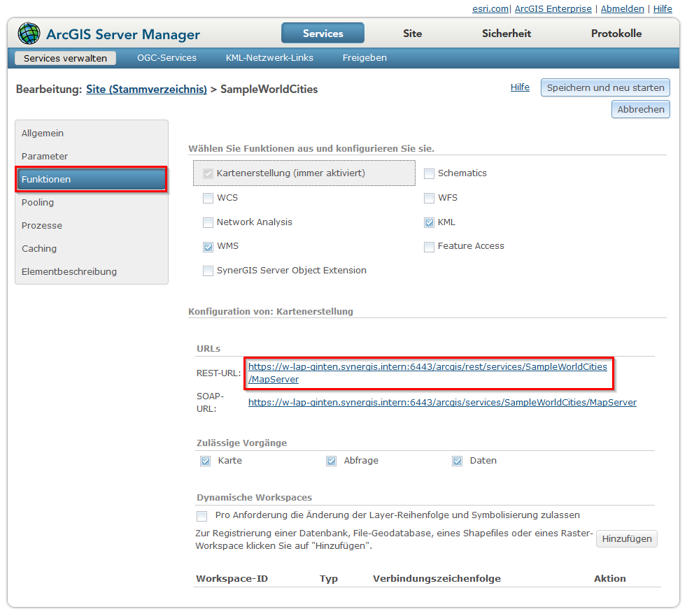687x616 pixels.
Task: Enable the WCS checkbox
Action: coord(208,198)
